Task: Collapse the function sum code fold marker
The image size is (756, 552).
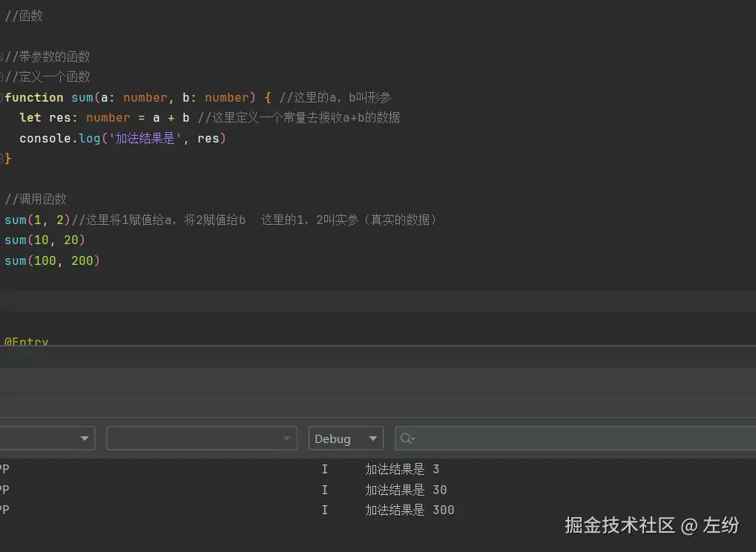Action: click(1, 97)
